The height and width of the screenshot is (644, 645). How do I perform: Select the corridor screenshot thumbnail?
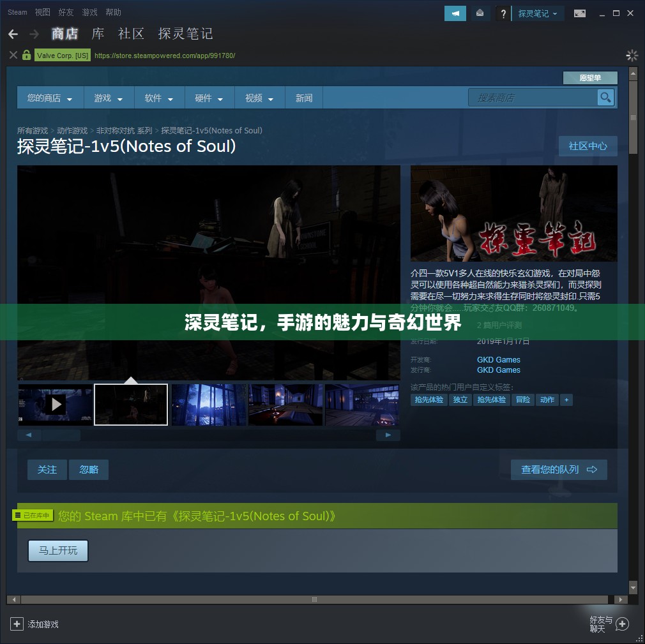point(285,405)
